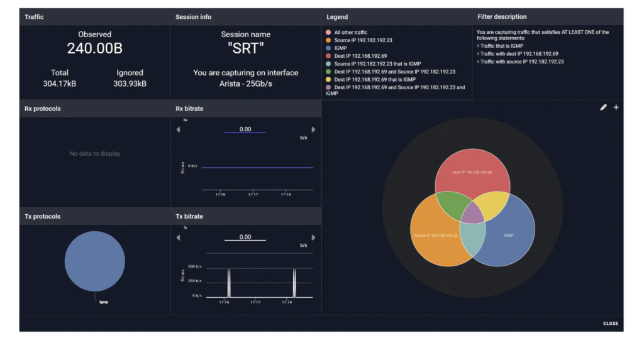
Task: Expand 'Traffic with source IP 192.182.192.23' statement
Action: pos(479,62)
